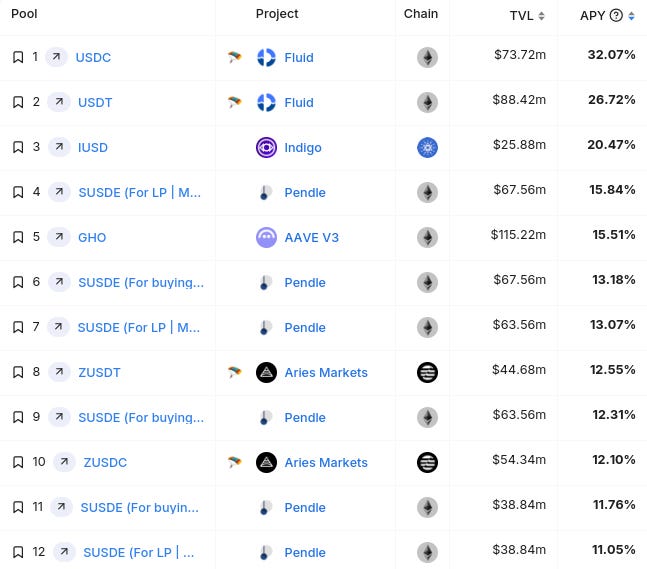The image size is (647, 569).
Task: Click the Pendle logo in row 4
Action: 265,192
